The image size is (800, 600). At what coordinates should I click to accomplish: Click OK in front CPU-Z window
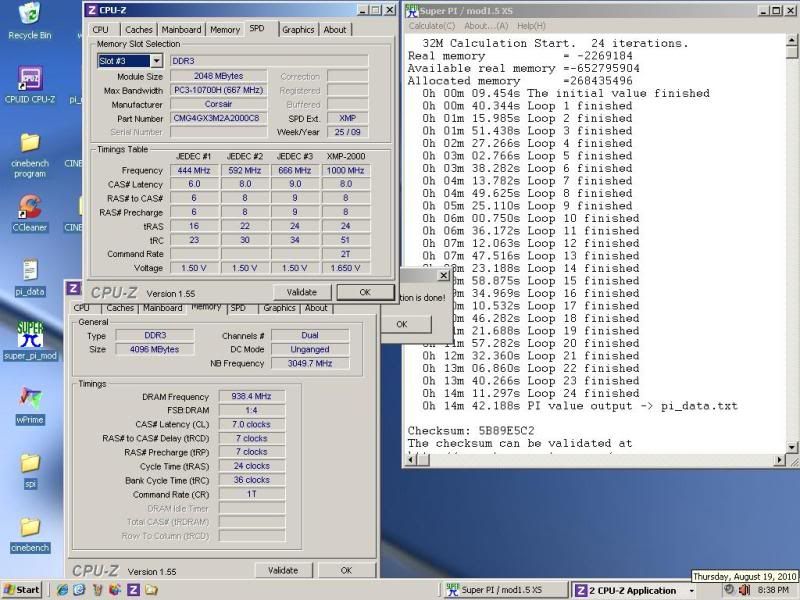[x=365, y=292]
